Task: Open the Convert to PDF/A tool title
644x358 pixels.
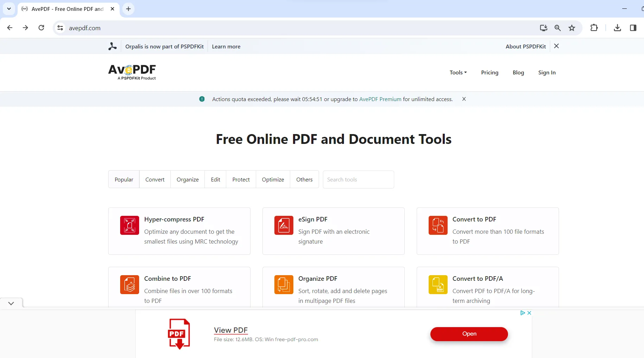Action: pos(478,279)
